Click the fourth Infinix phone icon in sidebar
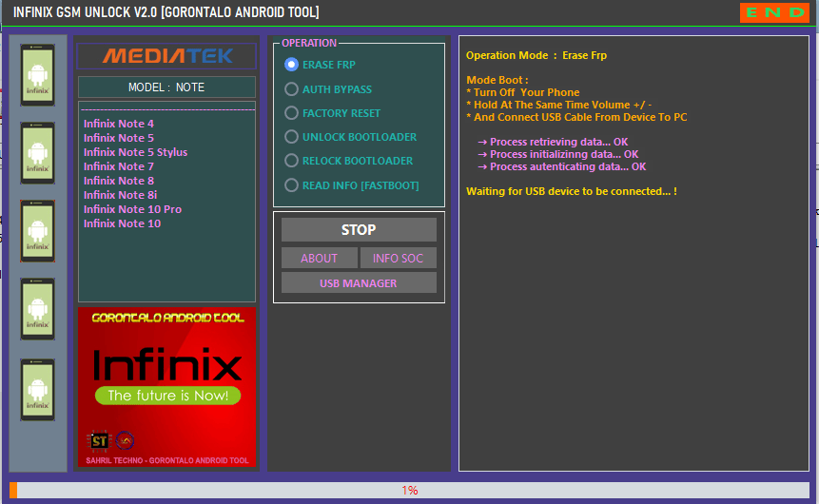This screenshot has height=504, width=819. pos(38,309)
